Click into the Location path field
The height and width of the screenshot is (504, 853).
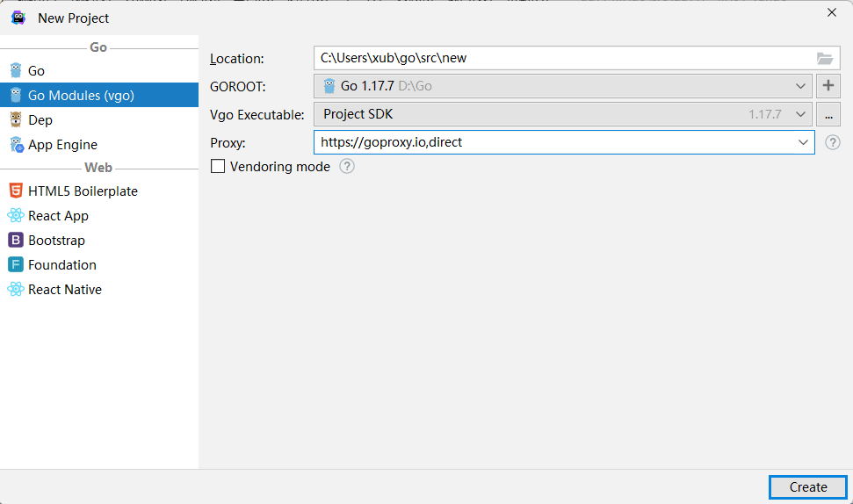(562, 59)
